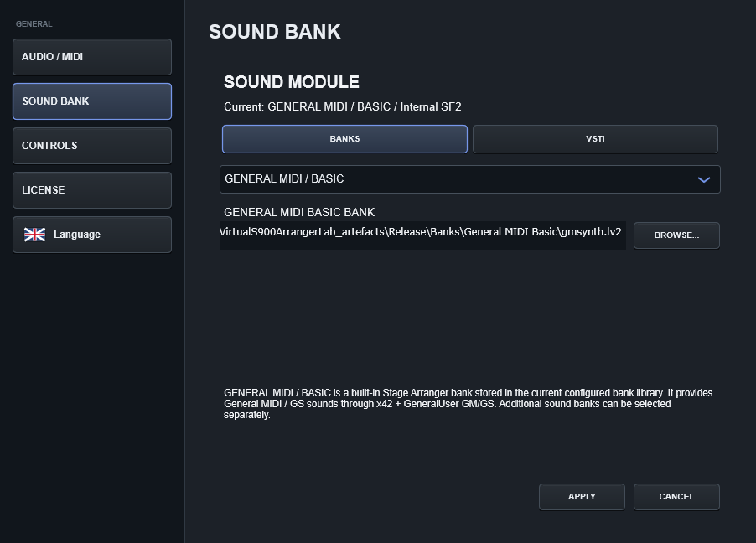
Task: Switch to the BANKS tab
Action: (344, 139)
